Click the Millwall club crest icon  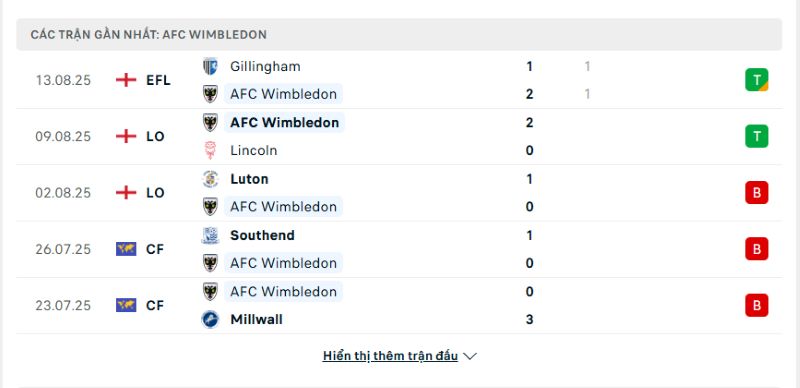click(210, 320)
